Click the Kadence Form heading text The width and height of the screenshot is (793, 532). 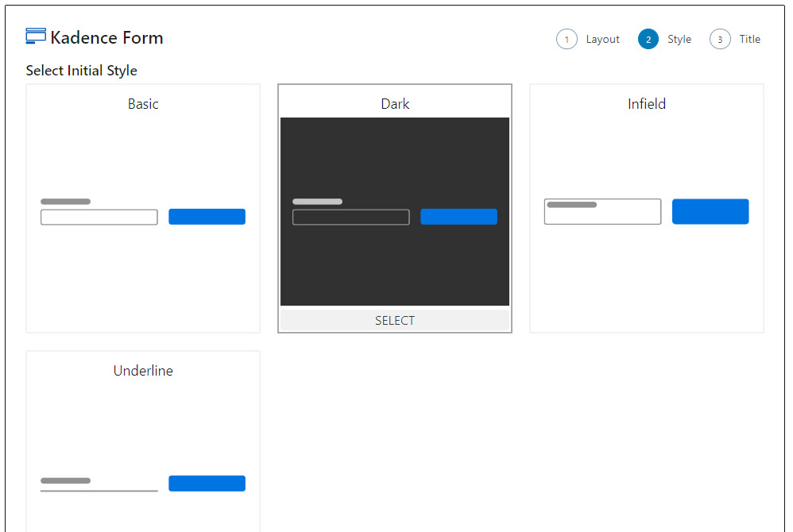coord(106,37)
